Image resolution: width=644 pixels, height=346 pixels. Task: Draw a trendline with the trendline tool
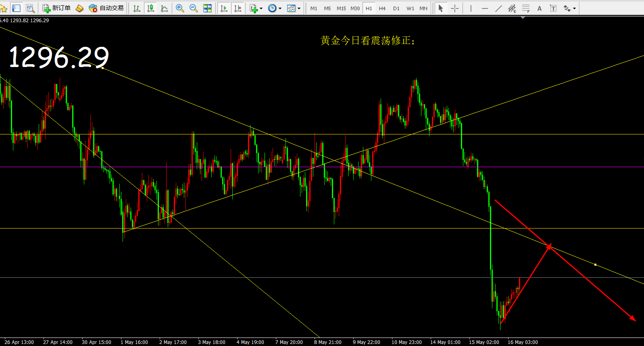pos(498,8)
